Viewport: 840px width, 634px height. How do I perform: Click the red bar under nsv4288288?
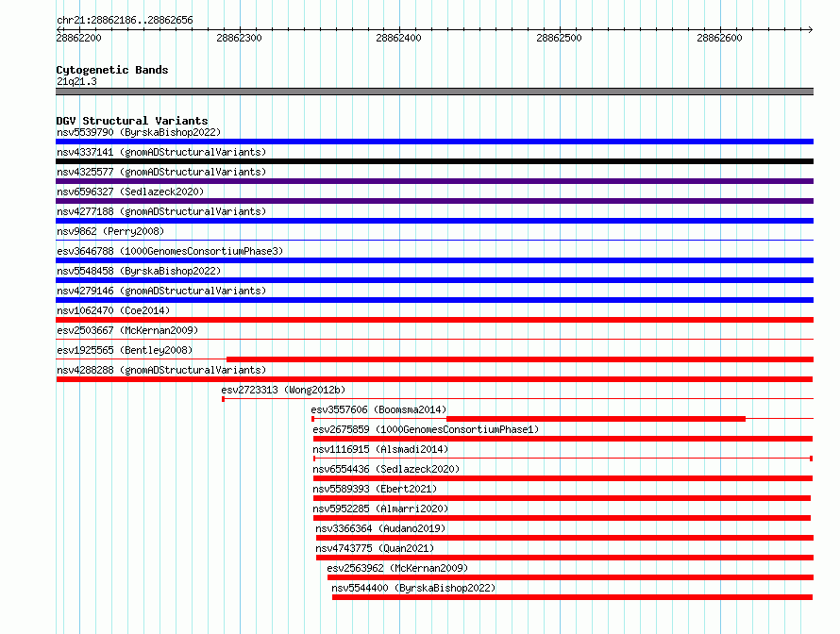434,379
